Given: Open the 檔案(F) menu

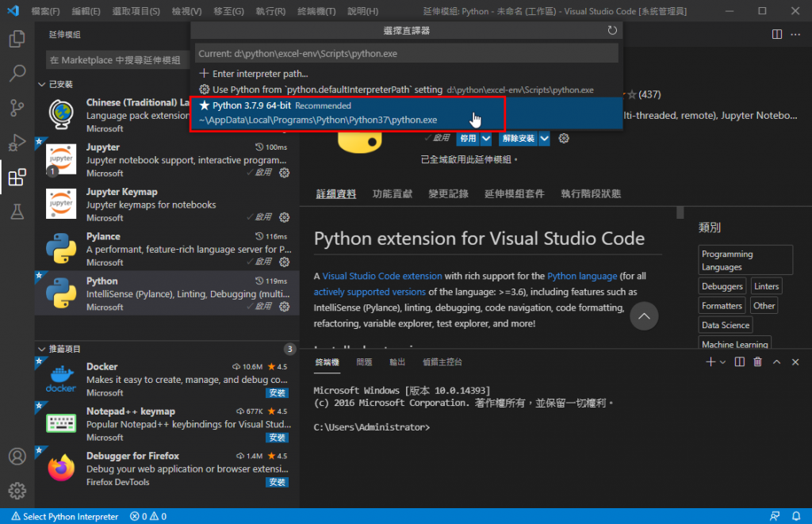Looking at the screenshot, I should click(45, 11).
